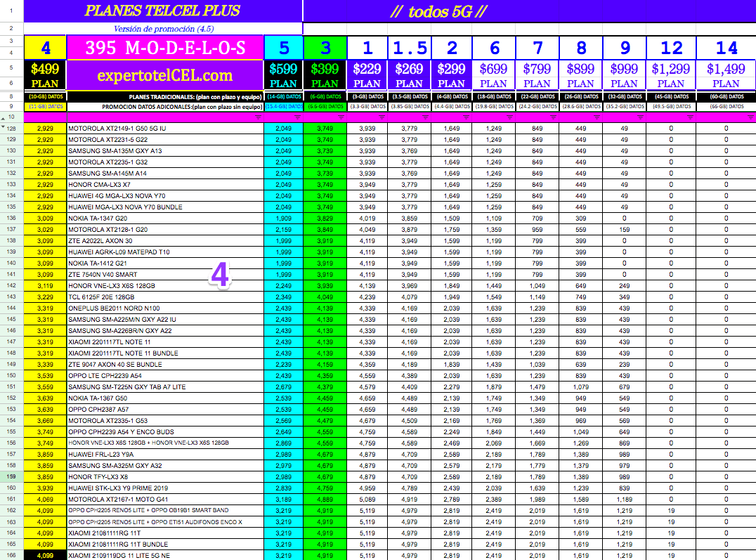Screen dimensions: 756x560
Task: Select the XIAOMI 2201117TL NOTE 11 BUNDLE cell
Action: [165, 353]
